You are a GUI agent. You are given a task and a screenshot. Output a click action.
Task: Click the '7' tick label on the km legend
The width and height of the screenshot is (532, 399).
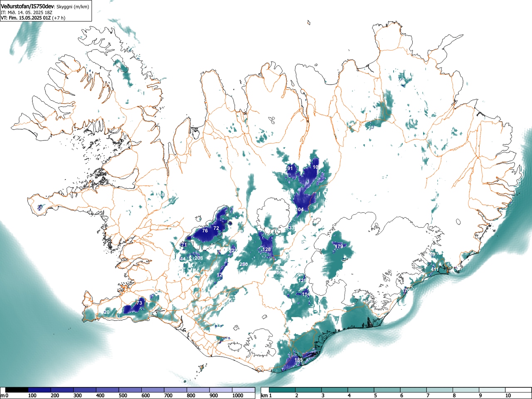[428, 396]
